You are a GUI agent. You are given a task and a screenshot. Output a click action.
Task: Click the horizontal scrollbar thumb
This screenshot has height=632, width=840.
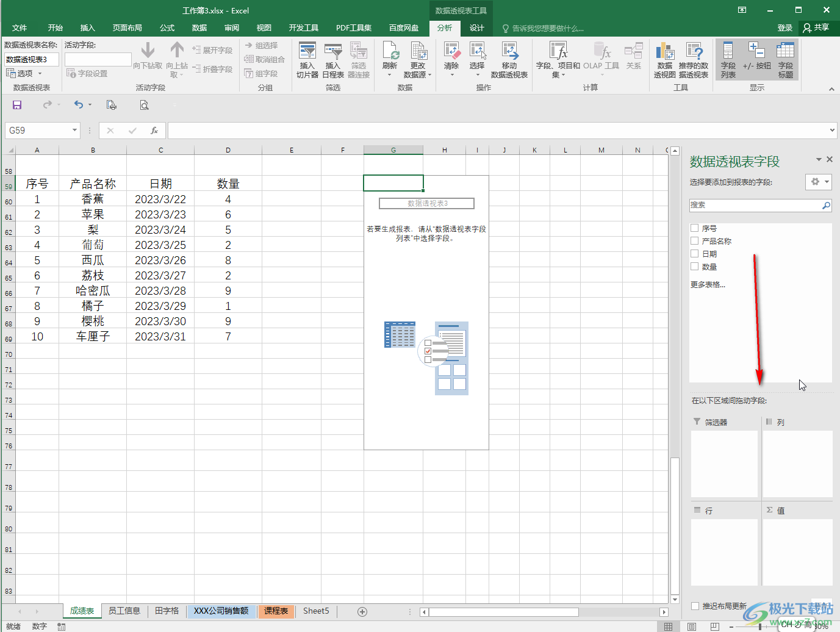[503, 612]
